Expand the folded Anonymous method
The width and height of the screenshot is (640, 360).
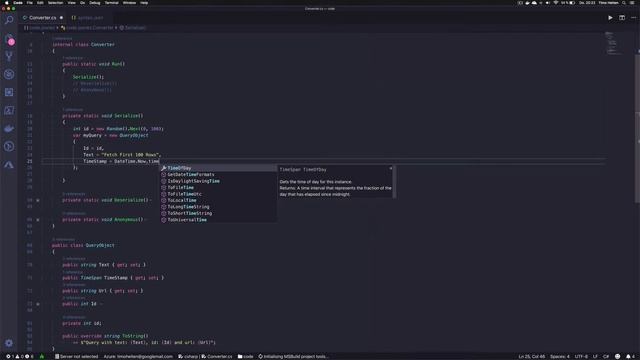coord(38,220)
